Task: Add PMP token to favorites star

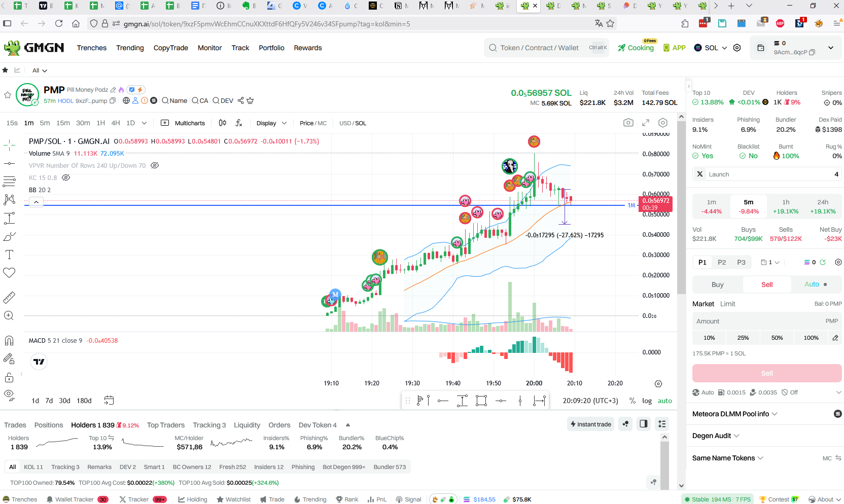Action: pos(8,95)
